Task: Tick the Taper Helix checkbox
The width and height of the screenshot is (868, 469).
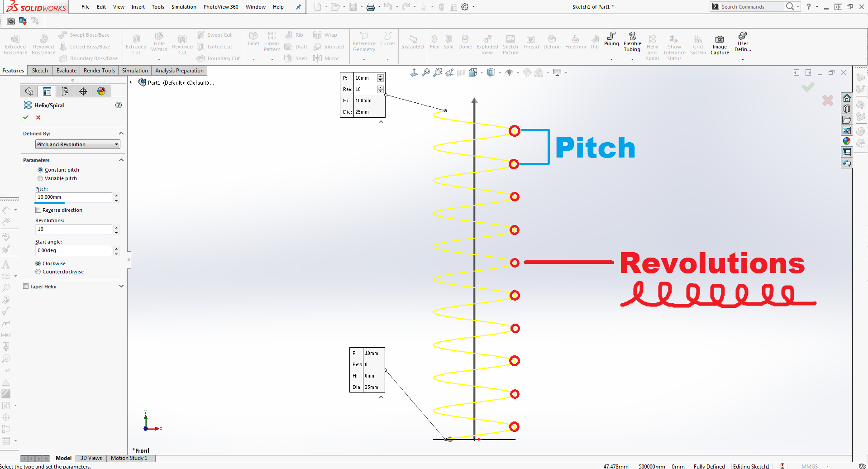Action: 26,287
